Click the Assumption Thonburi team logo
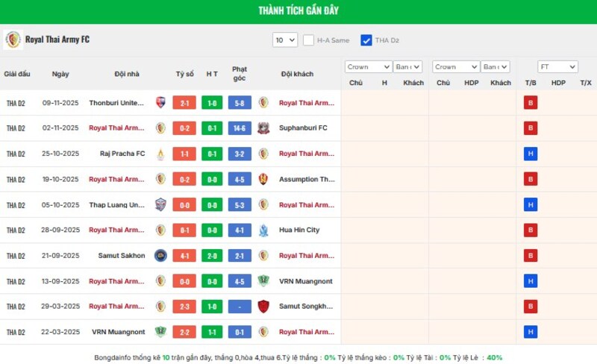The image size is (597, 364). 263,179
